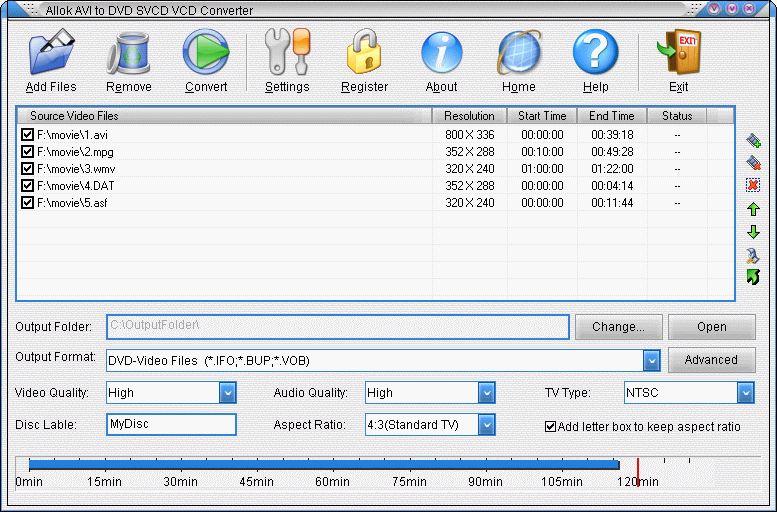The width and height of the screenshot is (777, 512).
Task: Click the Change... output folder button
Action: pyautogui.click(x=618, y=327)
